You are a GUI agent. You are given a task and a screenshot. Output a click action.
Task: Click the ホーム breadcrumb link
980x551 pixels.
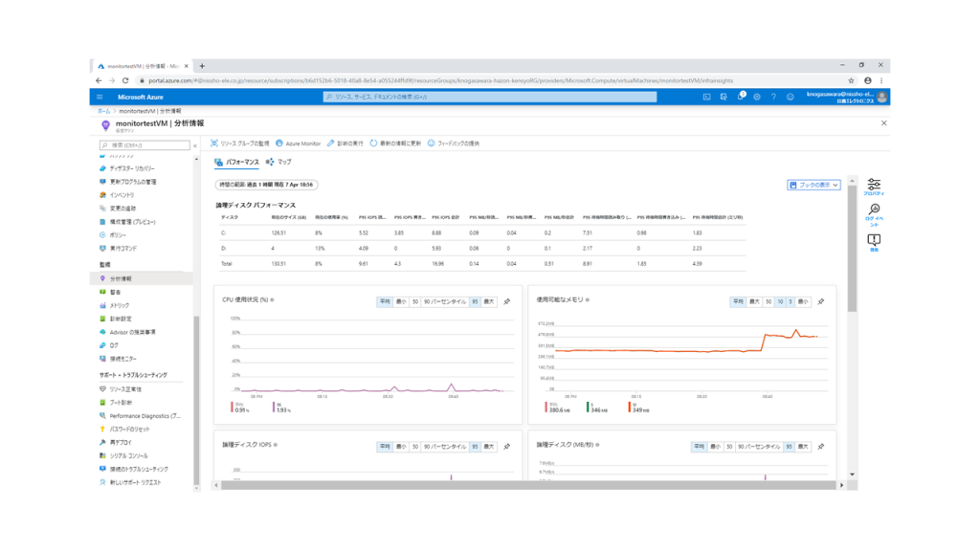point(103,111)
